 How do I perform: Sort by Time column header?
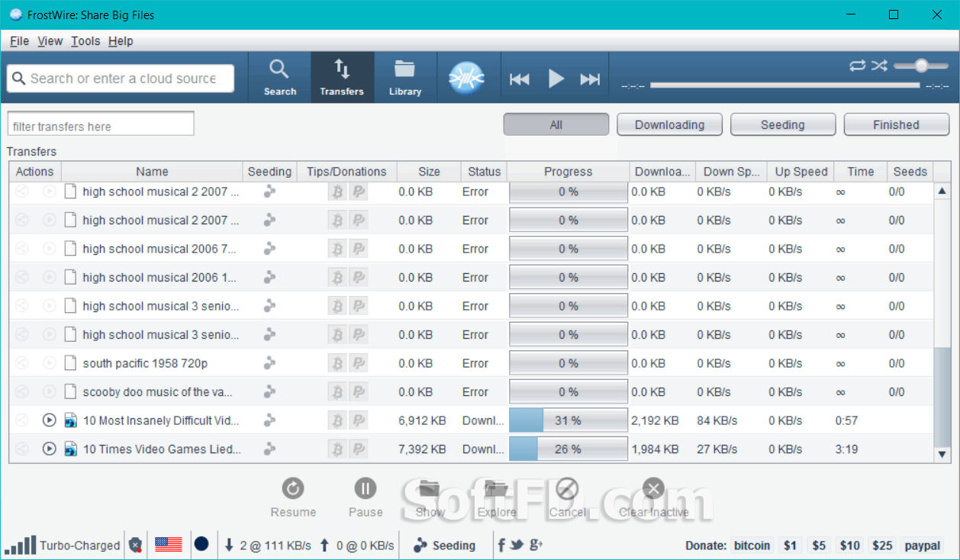(861, 172)
